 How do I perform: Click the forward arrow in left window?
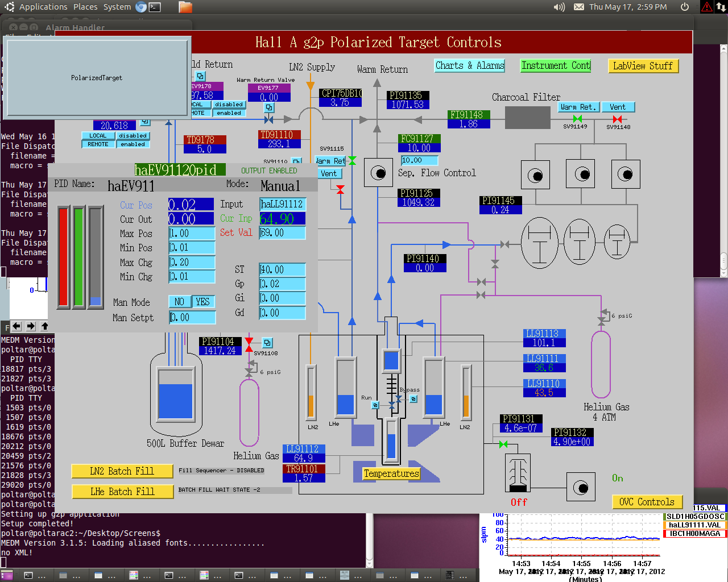tap(31, 326)
